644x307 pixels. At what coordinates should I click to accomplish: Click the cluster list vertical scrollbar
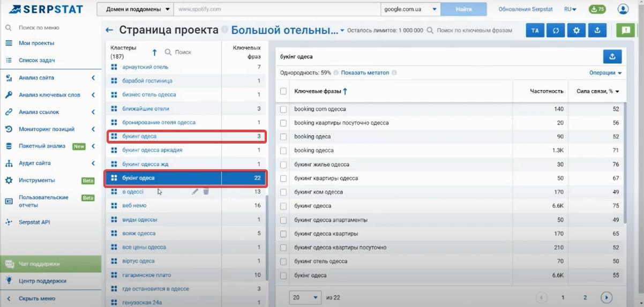pos(266,237)
